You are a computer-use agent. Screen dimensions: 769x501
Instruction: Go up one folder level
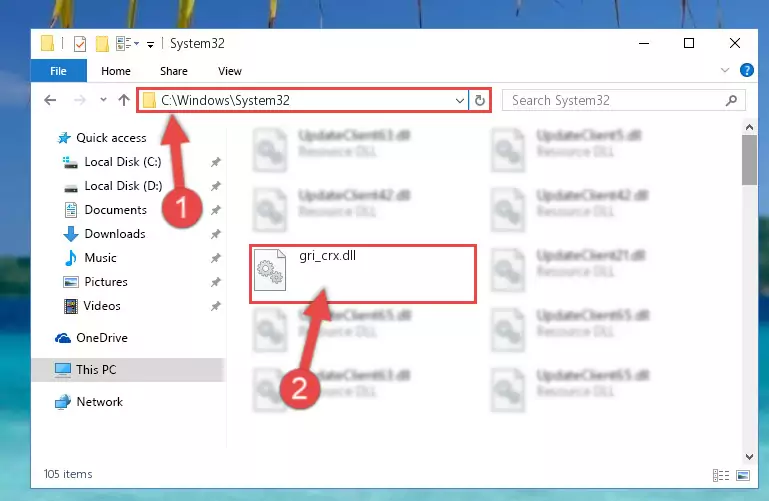(x=124, y=100)
